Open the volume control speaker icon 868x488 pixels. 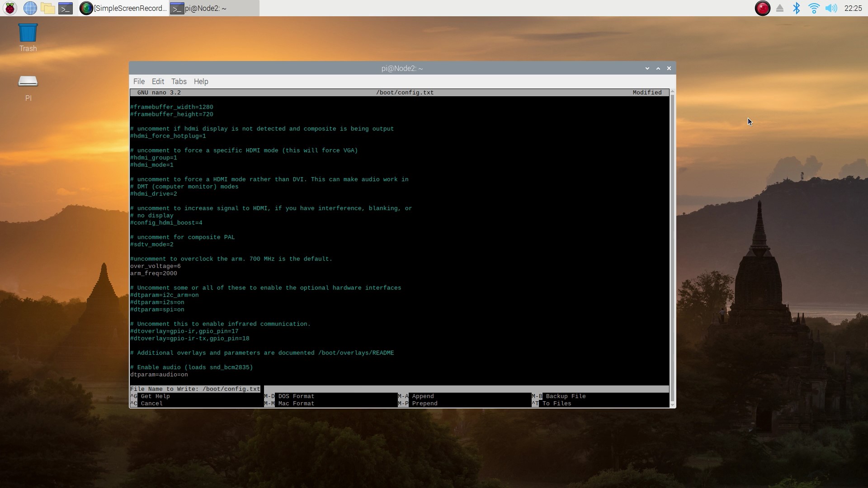click(x=831, y=8)
